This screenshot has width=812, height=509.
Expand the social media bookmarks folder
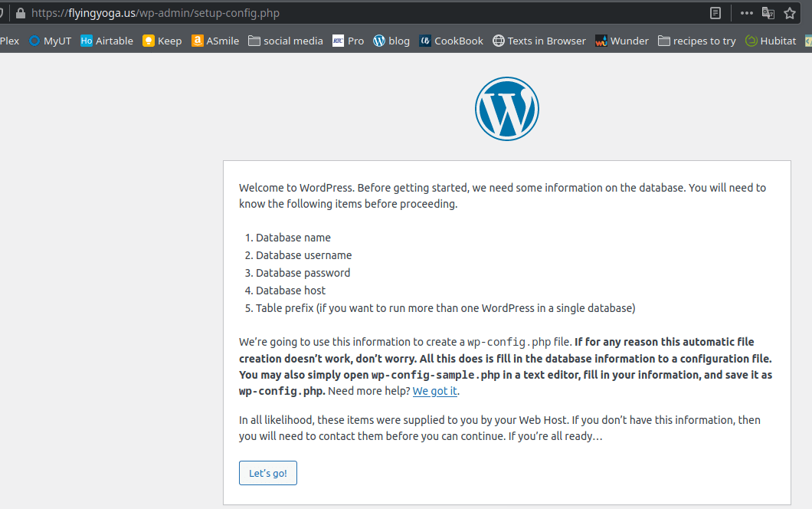click(286, 41)
